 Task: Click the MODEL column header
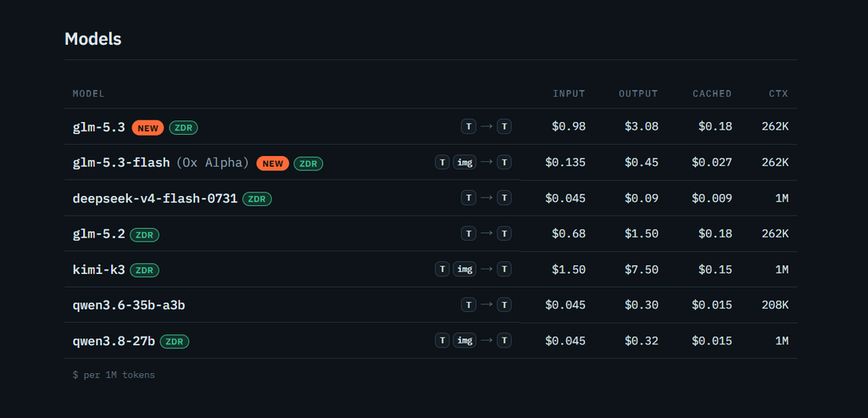(88, 93)
